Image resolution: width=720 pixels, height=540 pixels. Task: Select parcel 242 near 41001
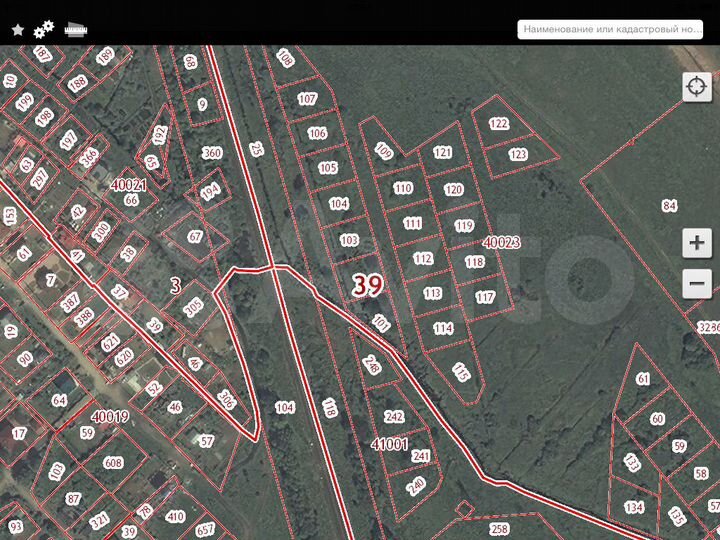coord(393,417)
